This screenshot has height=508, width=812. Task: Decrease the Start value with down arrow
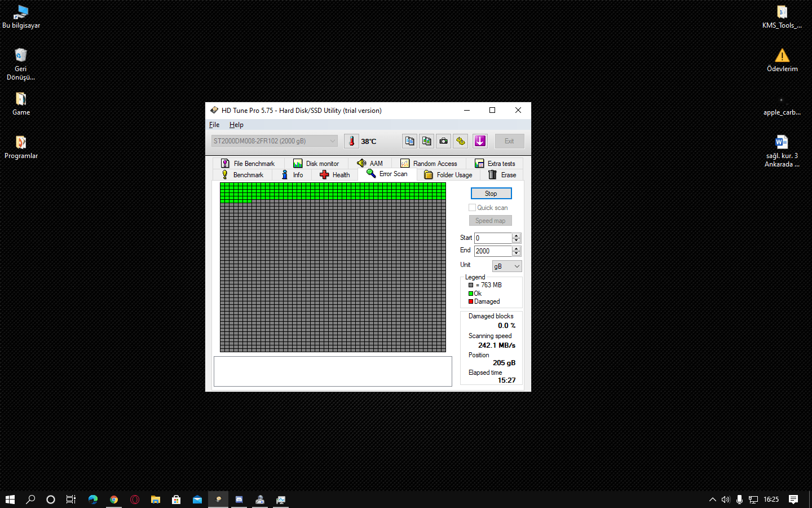(x=517, y=241)
